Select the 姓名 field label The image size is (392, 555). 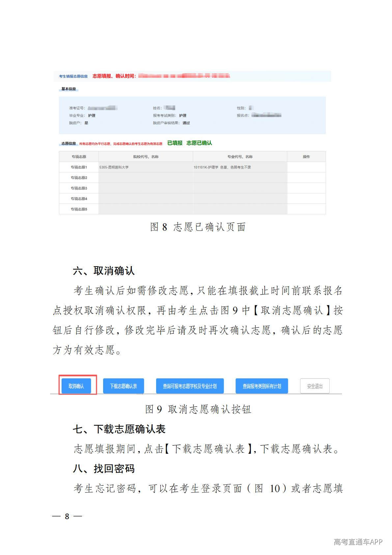(157, 108)
